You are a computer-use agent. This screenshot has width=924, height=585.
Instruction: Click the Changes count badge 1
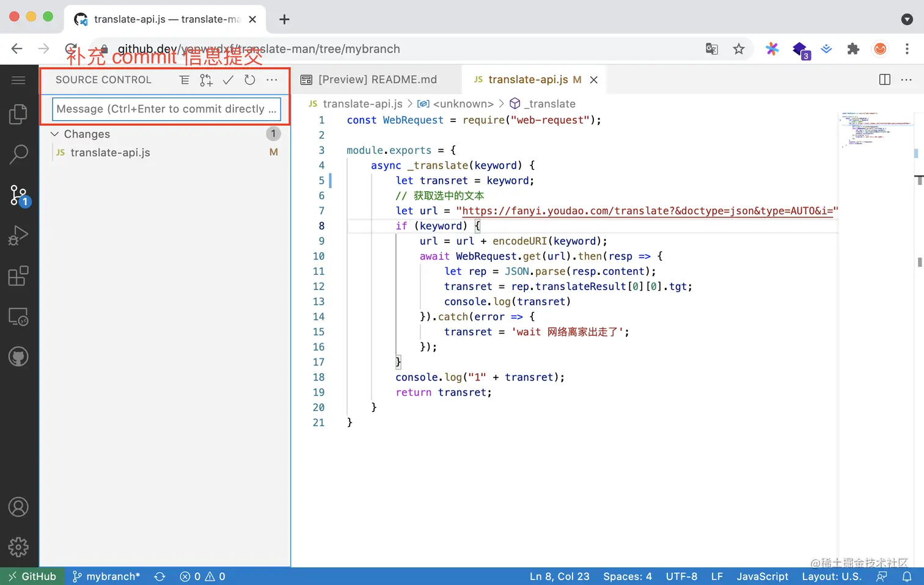click(x=273, y=134)
